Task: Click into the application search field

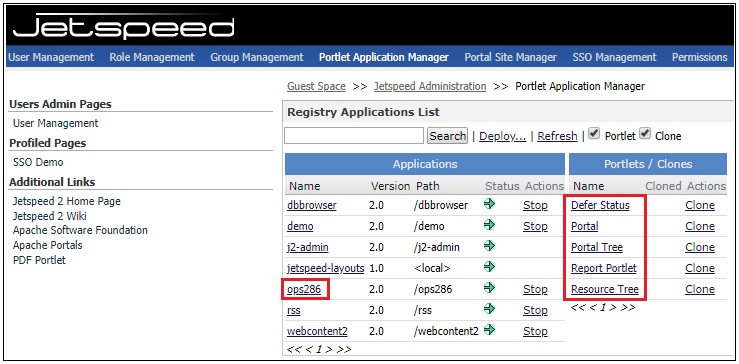Action: point(354,136)
